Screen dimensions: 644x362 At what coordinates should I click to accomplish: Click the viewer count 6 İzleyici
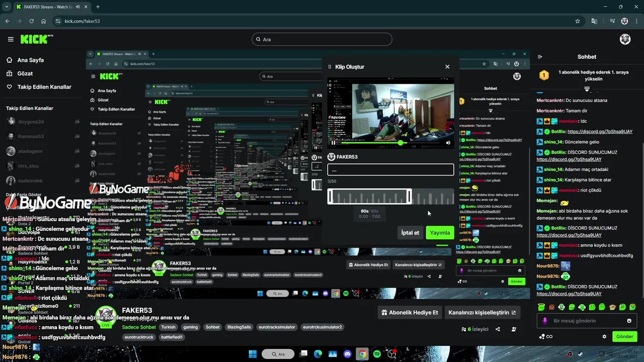(475, 329)
